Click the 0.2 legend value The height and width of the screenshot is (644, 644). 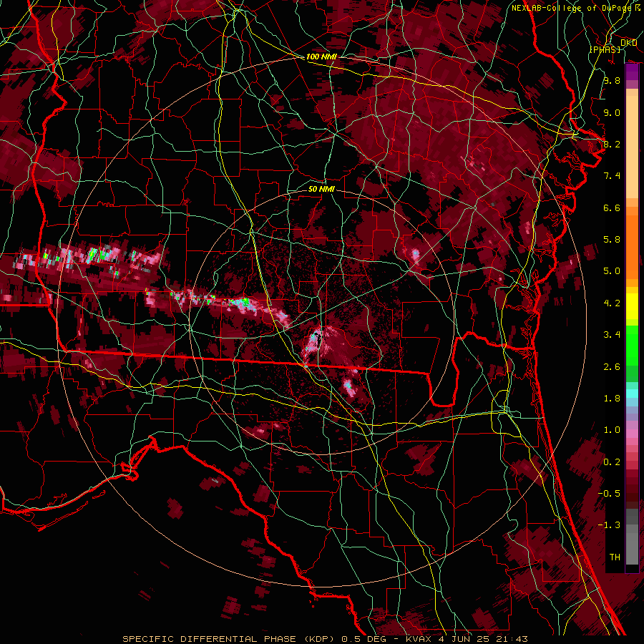pos(612,462)
